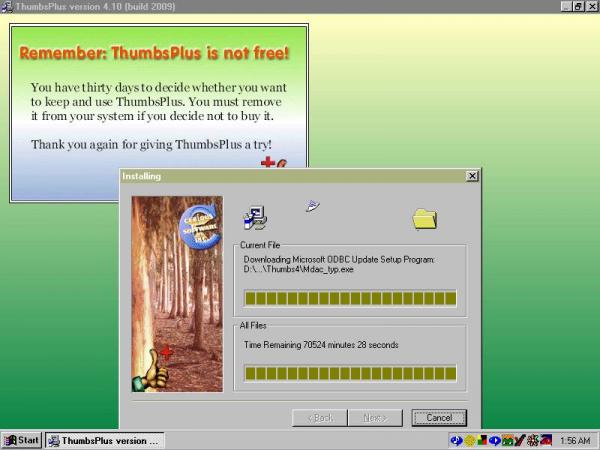The height and width of the screenshot is (450, 600).
Task: Restore down the ThumbsPlus main window
Action: (x=578, y=7)
